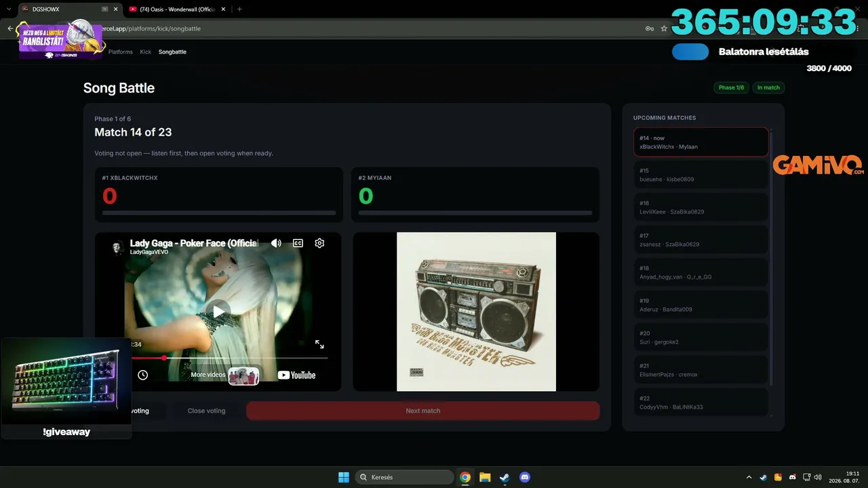Open the Windows Start menu
Screen dimensions: 868x488
pos(344,477)
